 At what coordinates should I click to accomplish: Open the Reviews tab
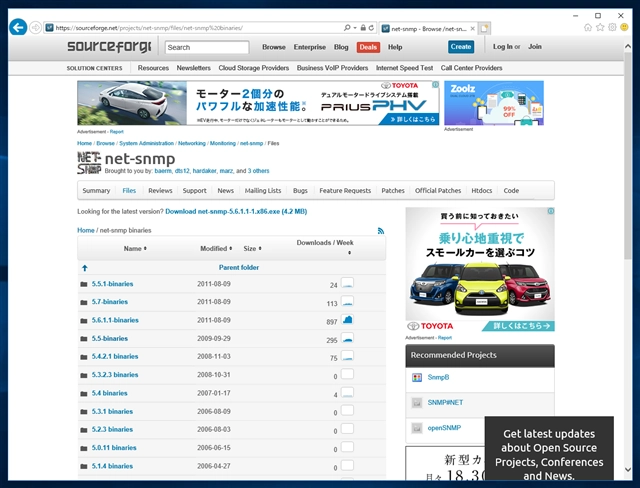pos(160,191)
